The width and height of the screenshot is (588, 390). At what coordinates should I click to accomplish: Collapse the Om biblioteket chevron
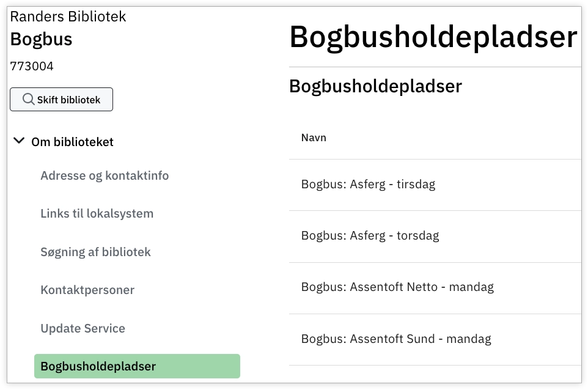(19, 142)
